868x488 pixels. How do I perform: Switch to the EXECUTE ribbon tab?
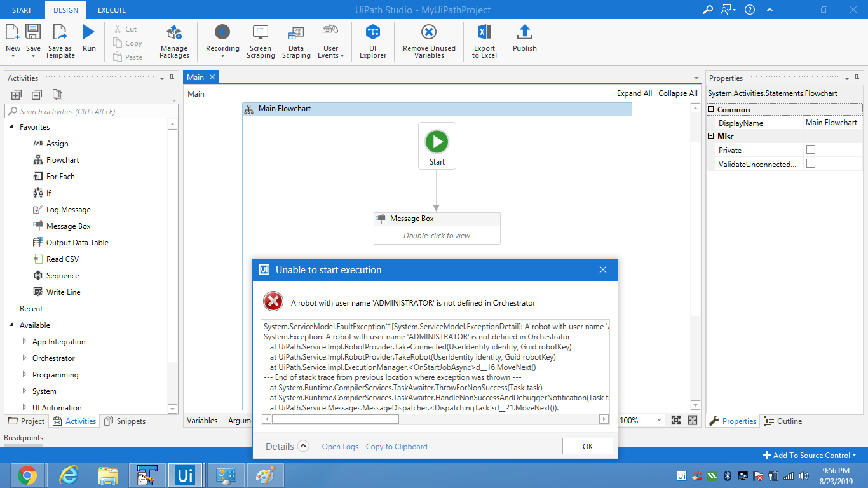tap(112, 10)
